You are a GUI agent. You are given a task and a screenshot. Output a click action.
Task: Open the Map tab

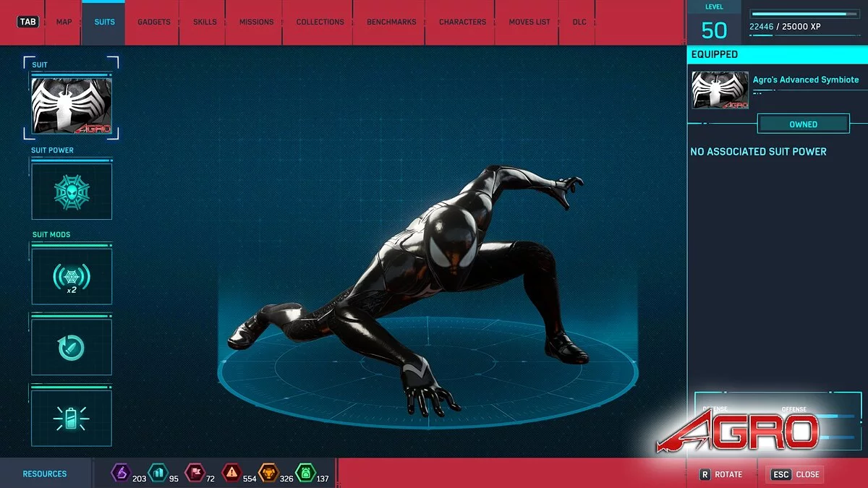[x=64, y=22]
